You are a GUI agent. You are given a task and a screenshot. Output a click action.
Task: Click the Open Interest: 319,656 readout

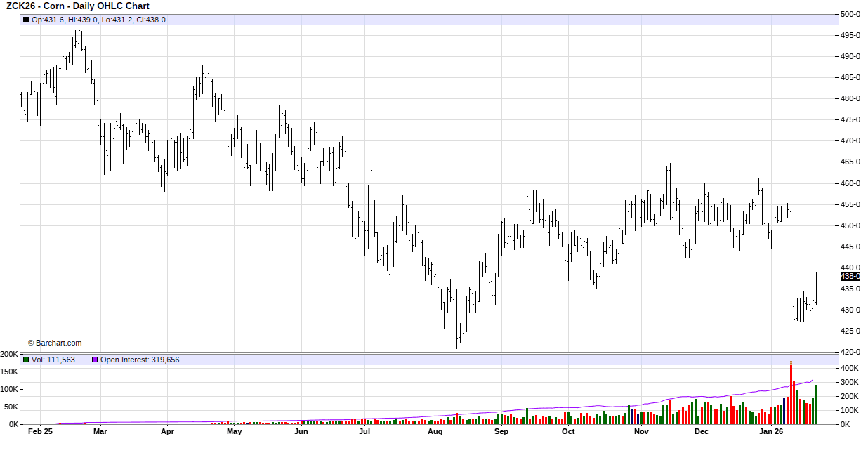click(140, 360)
